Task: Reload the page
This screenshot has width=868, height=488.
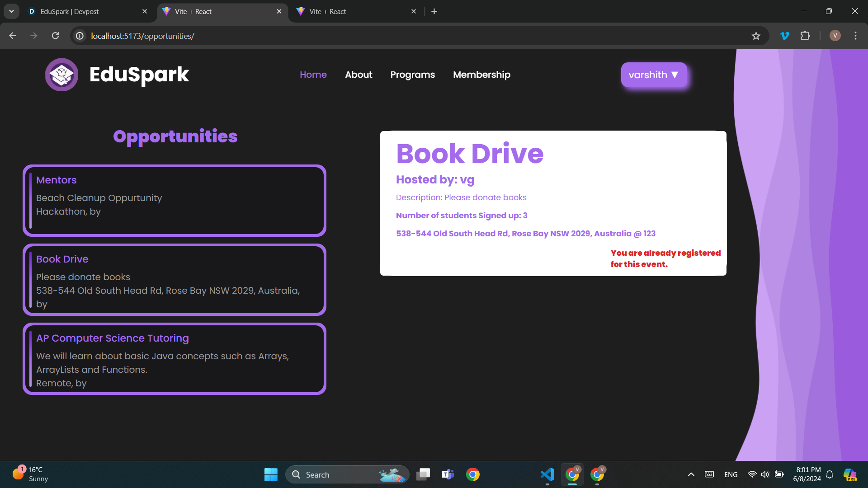Action: [x=55, y=36]
